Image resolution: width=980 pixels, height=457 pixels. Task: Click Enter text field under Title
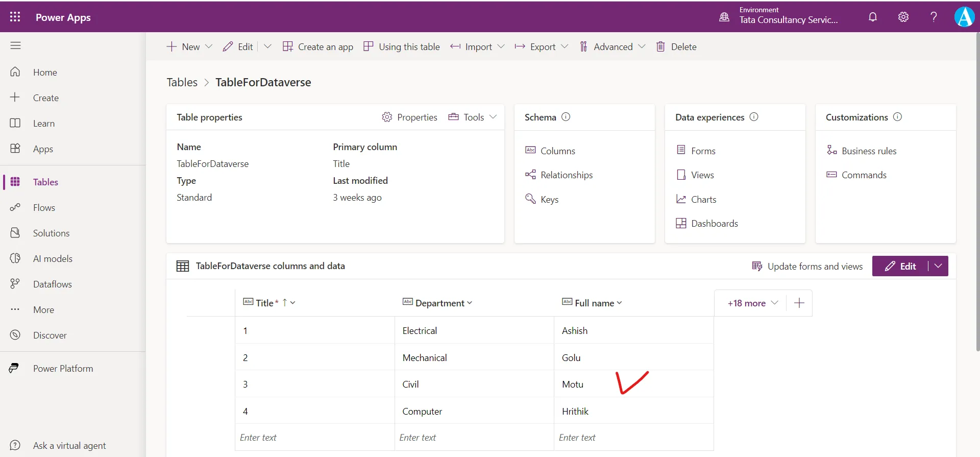[315, 437]
